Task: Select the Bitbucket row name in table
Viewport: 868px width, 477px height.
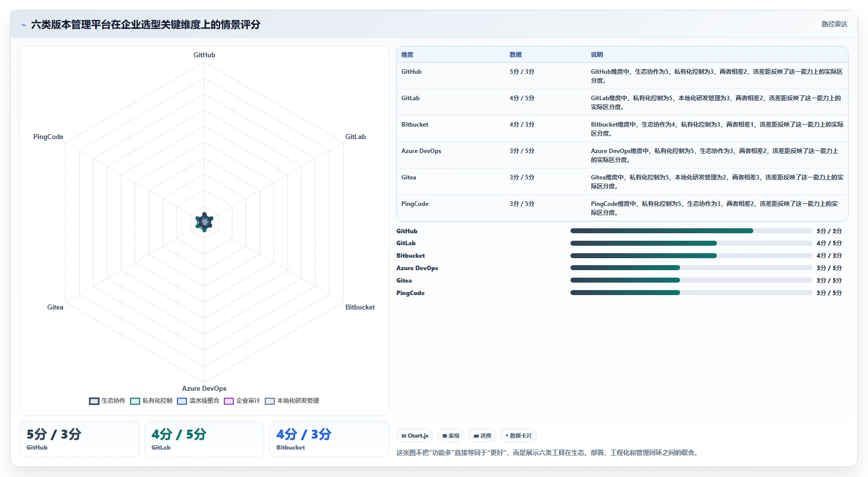Action: coord(415,125)
